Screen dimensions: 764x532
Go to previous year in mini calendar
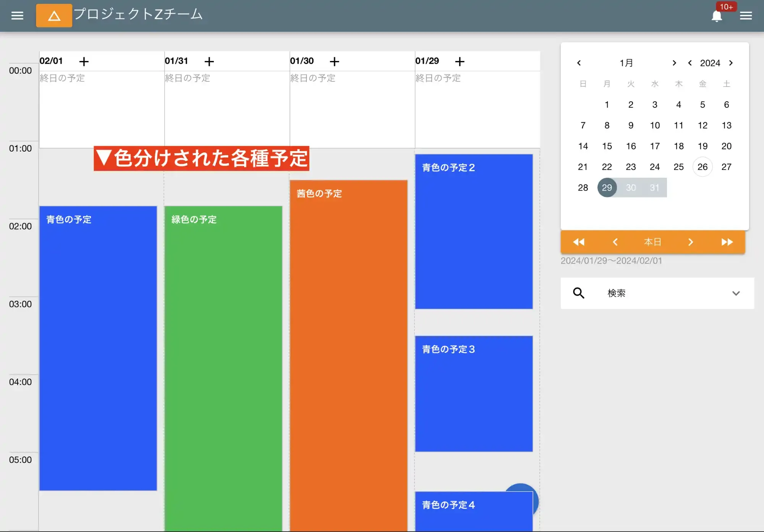[690, 63]
